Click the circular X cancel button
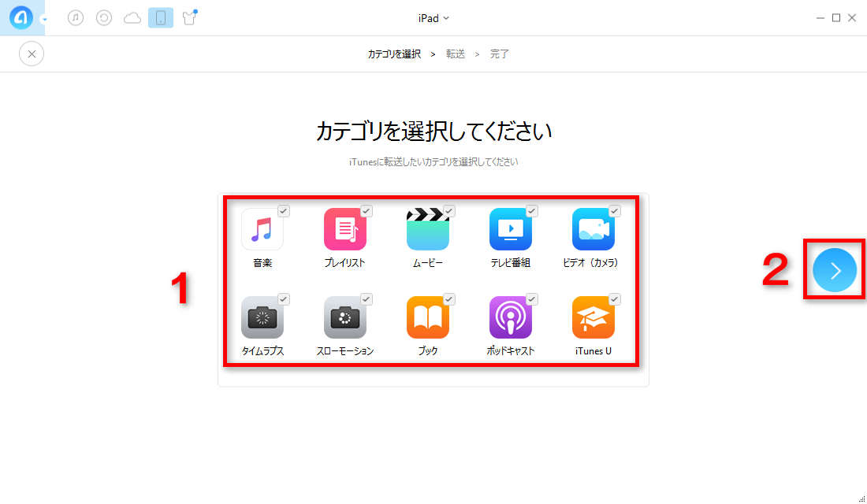 (x=32, y=54)
